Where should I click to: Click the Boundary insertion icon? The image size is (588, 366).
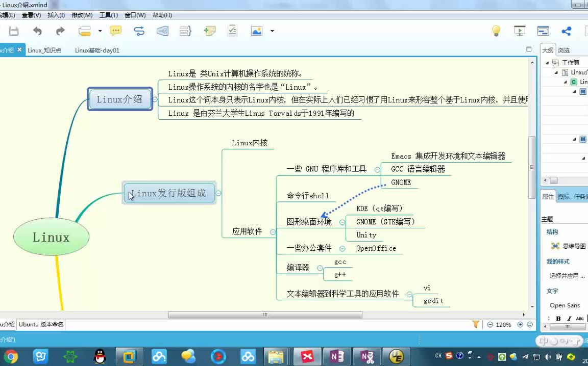tap(162, 31)
